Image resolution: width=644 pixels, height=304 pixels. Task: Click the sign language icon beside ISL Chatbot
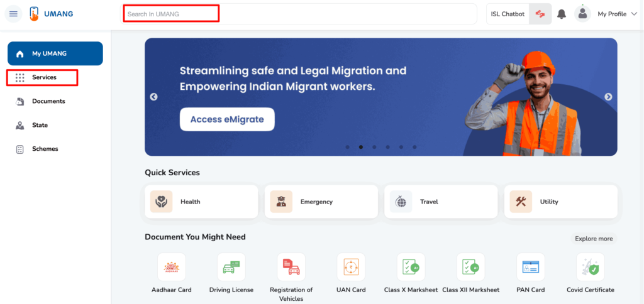click(x=540, y=14)
